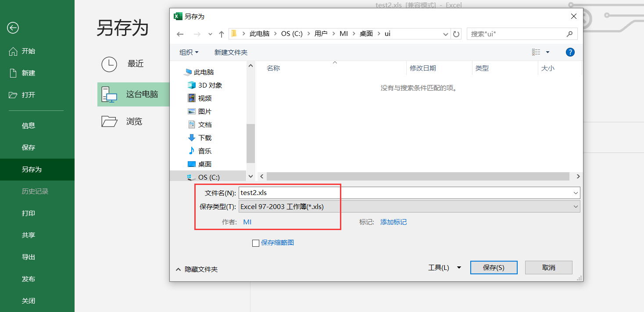Screen dimensions: 644x312
Task: Click the horizontal scrollbar right arrow
Action: click(578, 176)
